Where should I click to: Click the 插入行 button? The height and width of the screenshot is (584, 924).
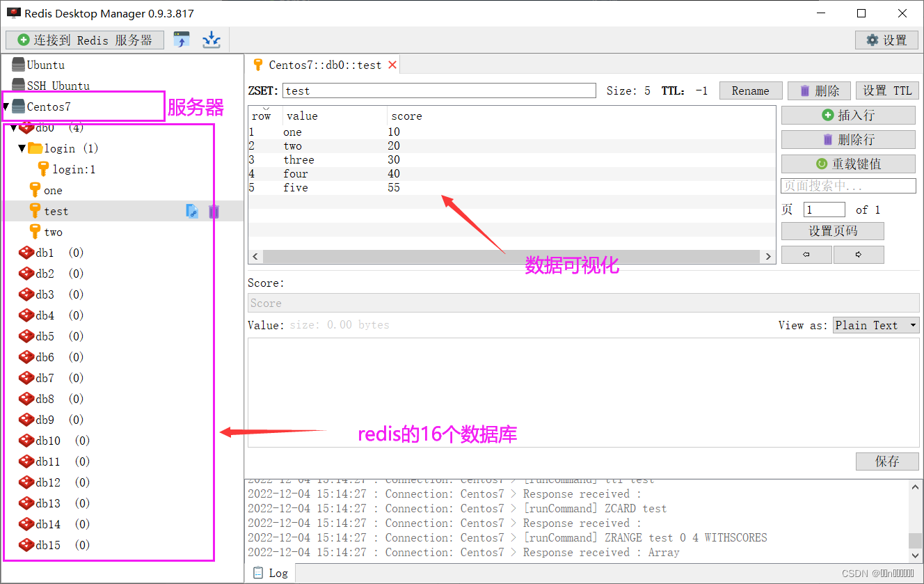(848, 115)
